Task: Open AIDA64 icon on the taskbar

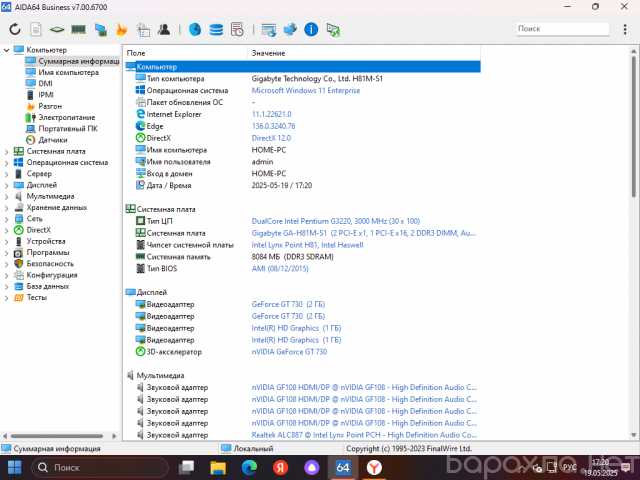Action: click(343, 467)
